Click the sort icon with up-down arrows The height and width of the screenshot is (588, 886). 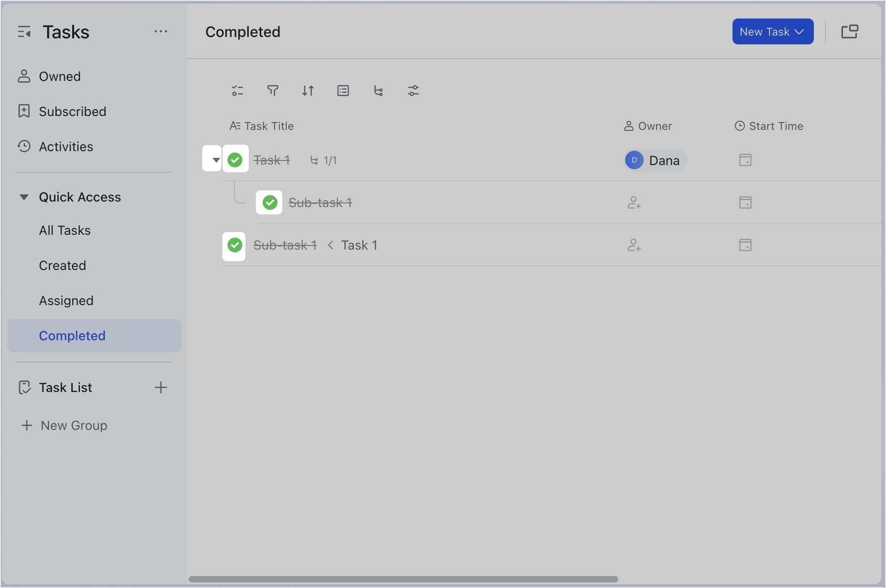pos(308,91)
